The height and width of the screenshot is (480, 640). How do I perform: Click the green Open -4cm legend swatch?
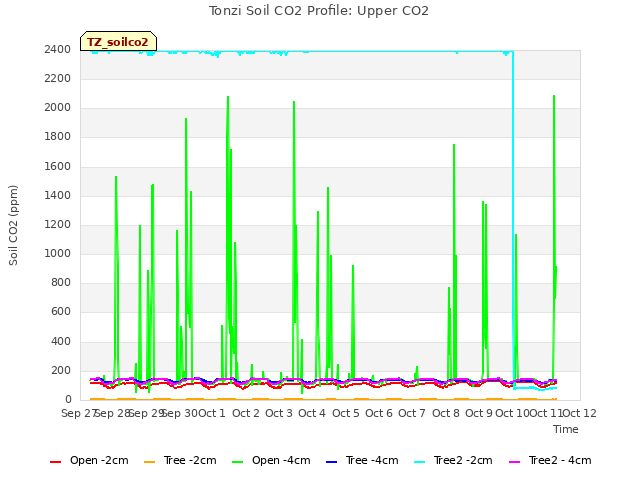tap(237, 462)
